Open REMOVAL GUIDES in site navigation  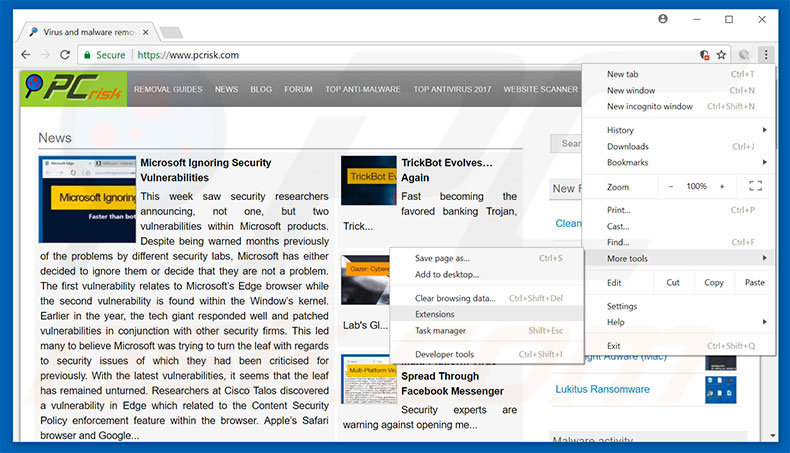click(168, 89)
